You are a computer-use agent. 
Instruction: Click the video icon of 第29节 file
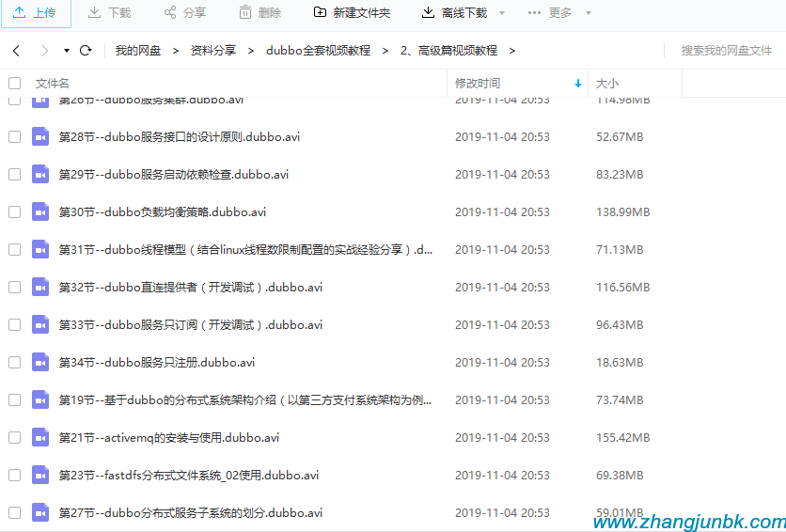[40, 174]
